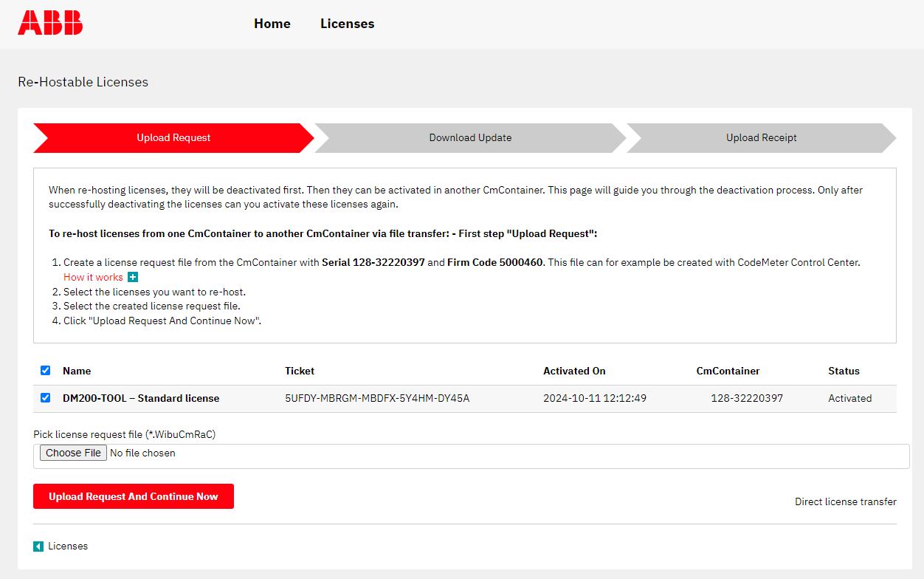The width and height of the screenshot is (924, 579).
Task: Open the Direct license transfer link
Action: 846,501
